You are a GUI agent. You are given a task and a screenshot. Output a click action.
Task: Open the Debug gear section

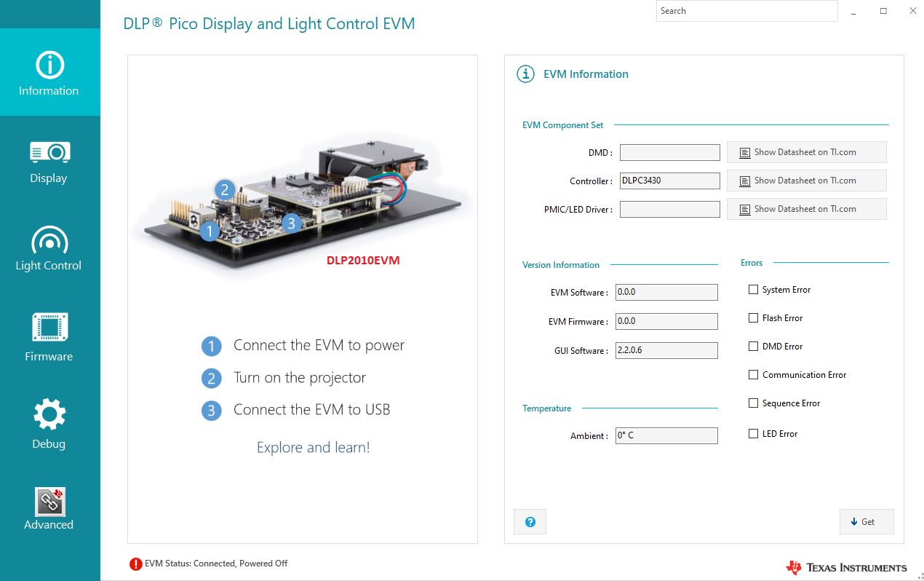point(49,424)
